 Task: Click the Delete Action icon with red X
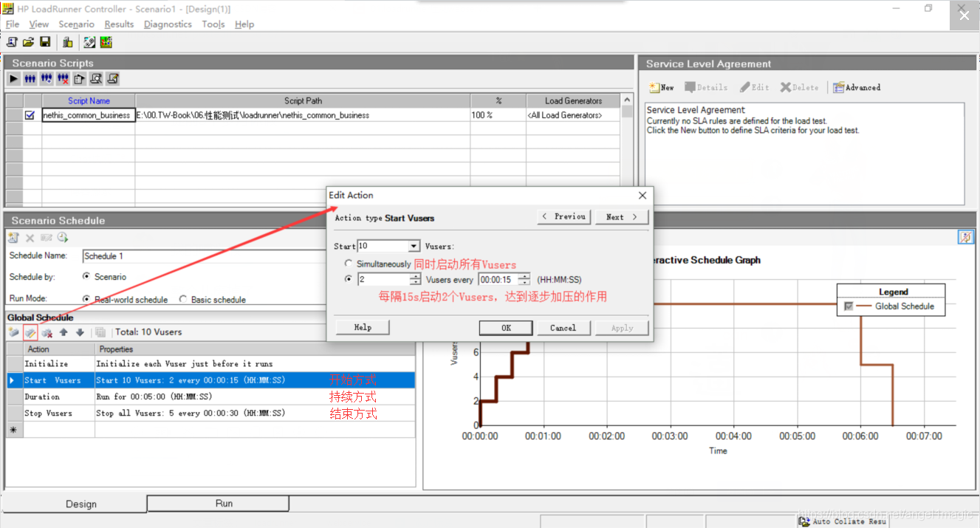[47, 332]
